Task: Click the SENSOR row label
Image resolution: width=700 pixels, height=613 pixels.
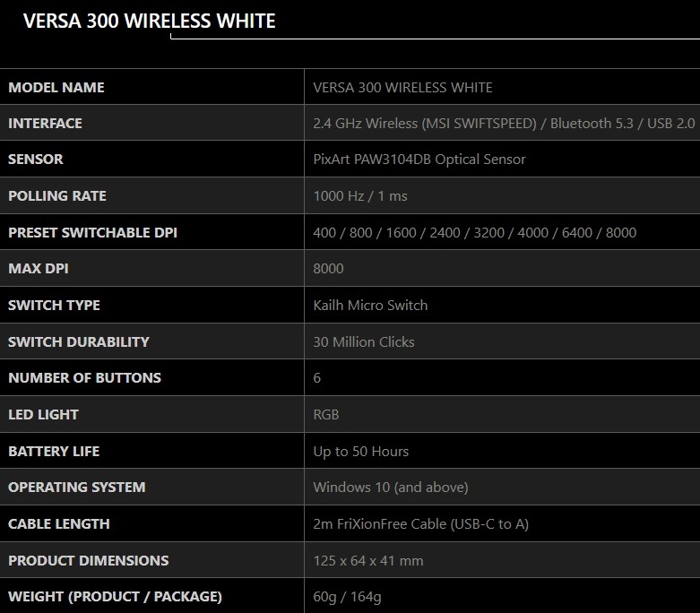Action: pos(36,159)
